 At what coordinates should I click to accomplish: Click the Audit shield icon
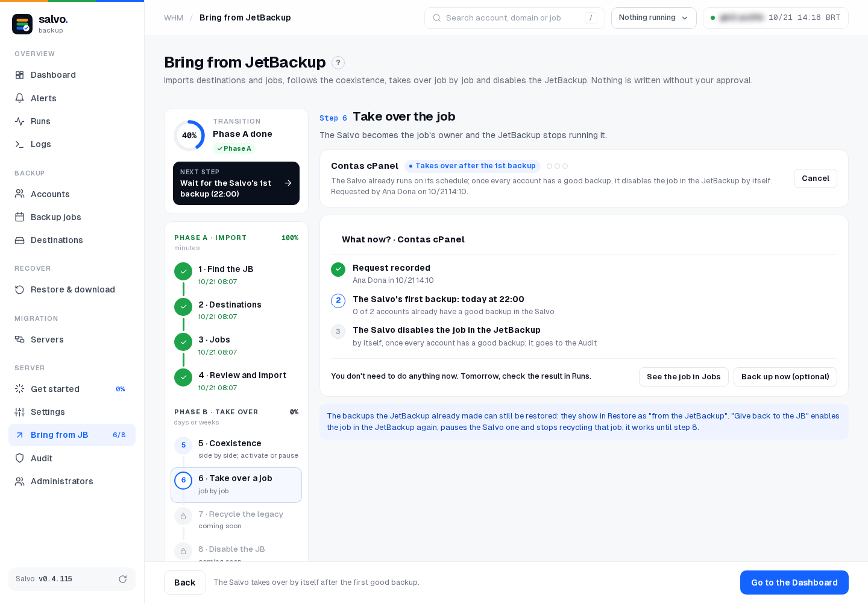point(20,458)
